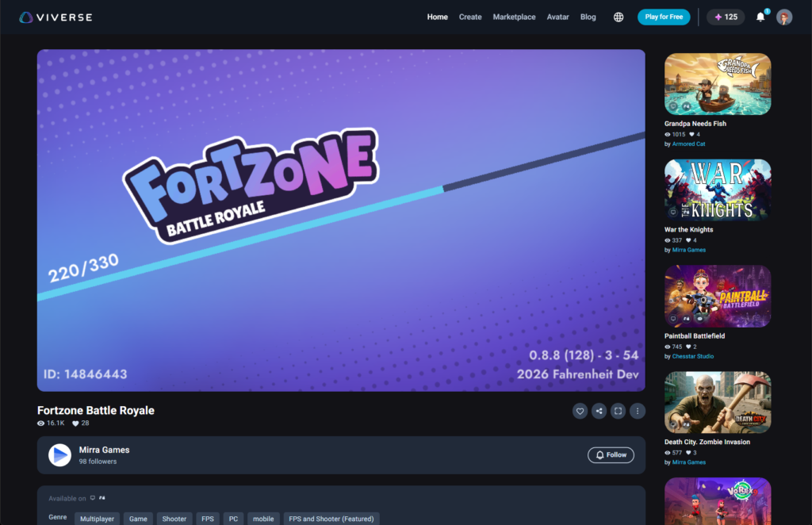Viewport: 812px width, 525px height.
Task: Select FPS and Shooter (Featured) tag
Action: click(331, 519)
